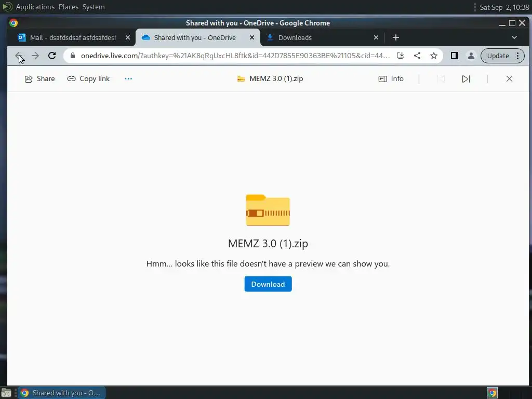532x399 pixels.
Task: Open the Applications menu
Action: (35, 7)
